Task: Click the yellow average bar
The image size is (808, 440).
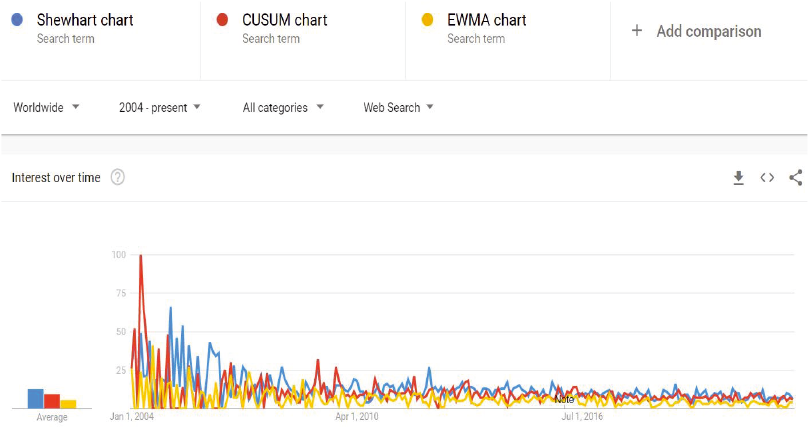Action: point(68,404)
